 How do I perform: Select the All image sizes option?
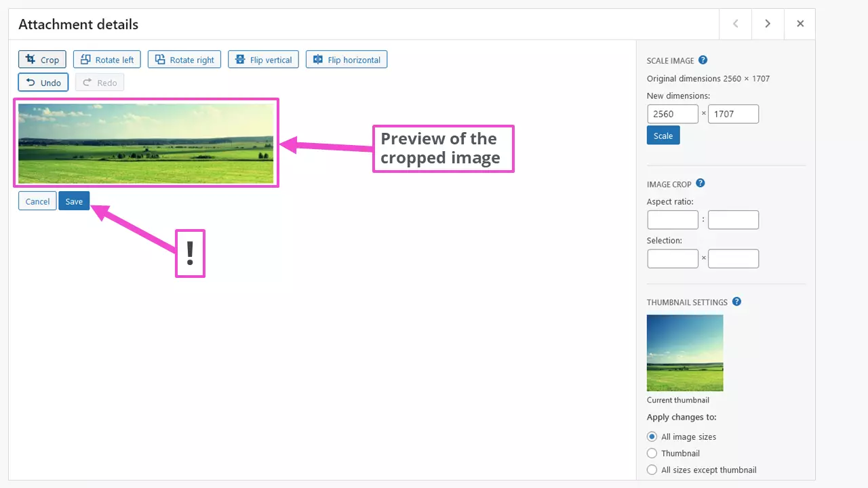(x=652, y=436)
